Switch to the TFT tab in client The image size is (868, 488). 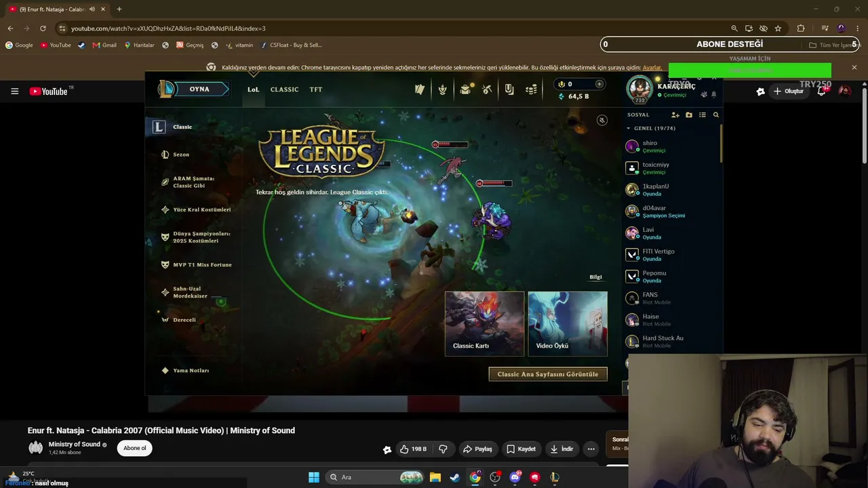tap(316, 89)
